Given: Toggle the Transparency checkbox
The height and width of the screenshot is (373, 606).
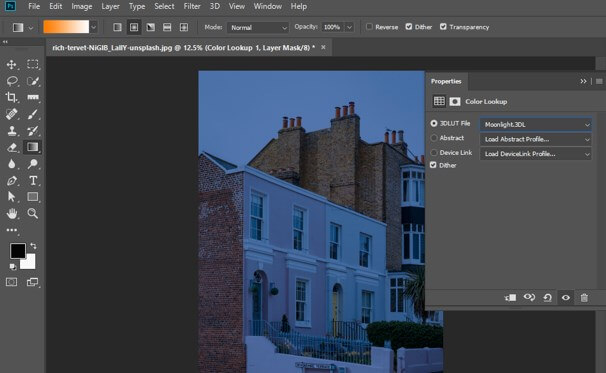Looking at the screenshot, I should 443,27.
